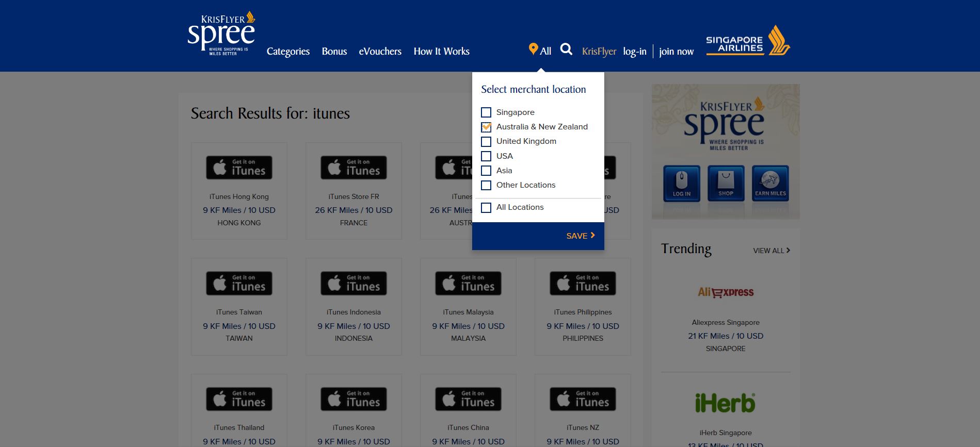The width and height of the screenshot is (980, 447).
Task: Open the Bonus menu item
Action: pos(334,51)
